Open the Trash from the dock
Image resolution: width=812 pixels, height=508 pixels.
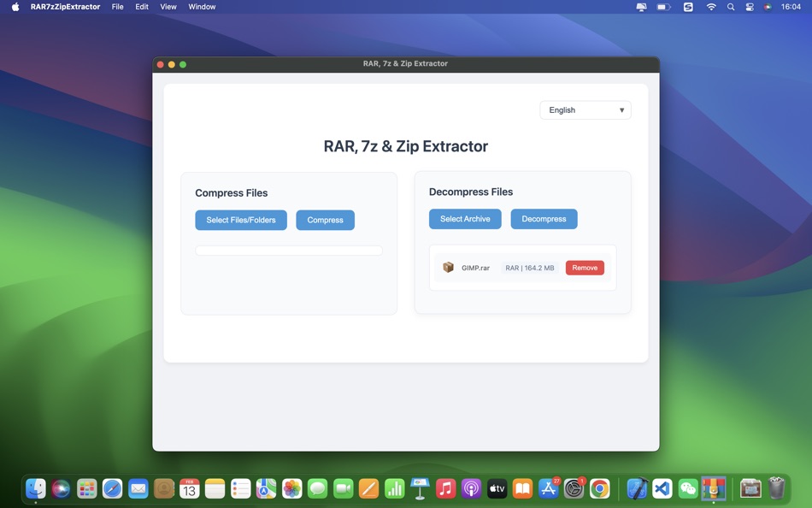point(776,488)
